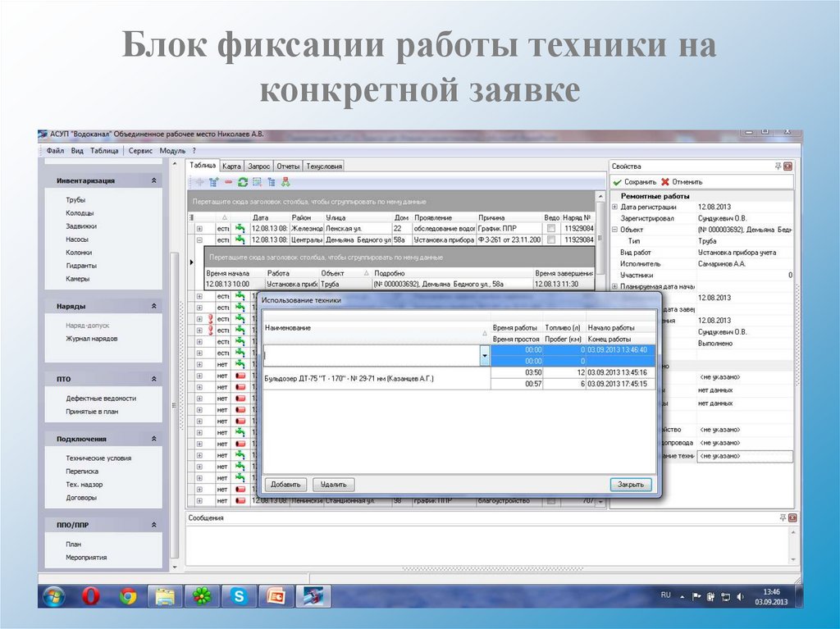
Task: Collapse the ПТО sidebar group
Action: (x=153, y=379)
